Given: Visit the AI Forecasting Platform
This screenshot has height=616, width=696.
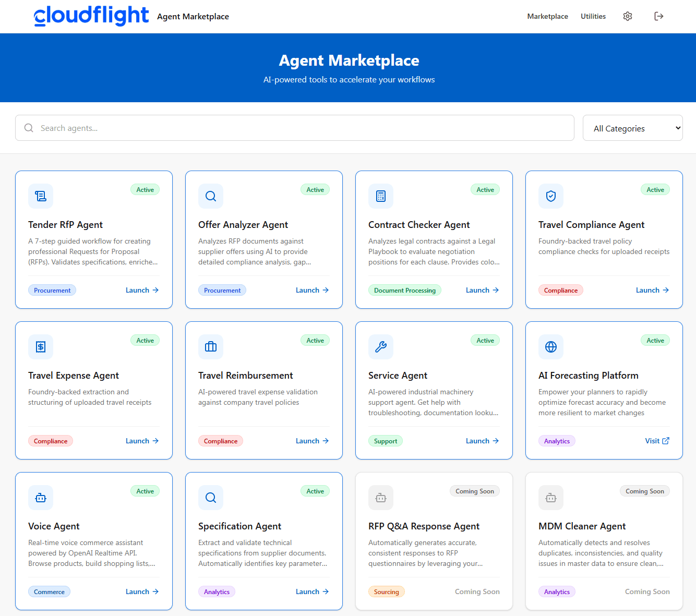Looking at the screenshot, I should point(657,441).
